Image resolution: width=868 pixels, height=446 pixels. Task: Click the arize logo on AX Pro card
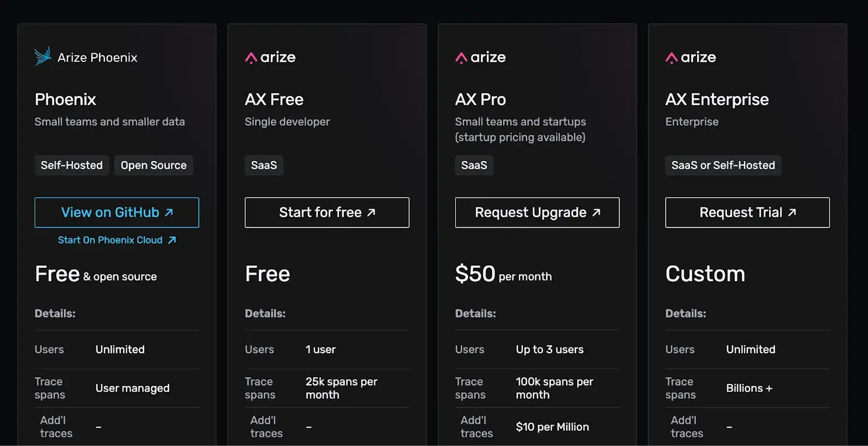tap(481, 57)
